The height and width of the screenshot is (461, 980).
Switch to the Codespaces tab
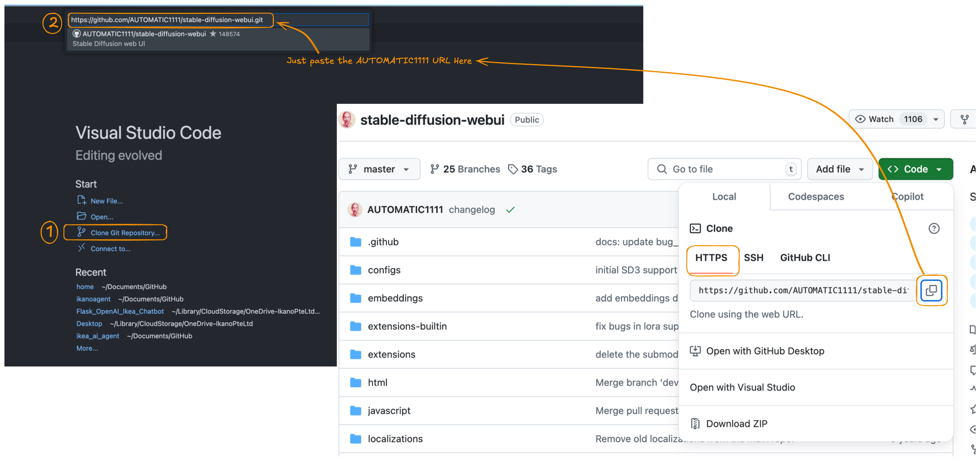(x=816, y=197)
